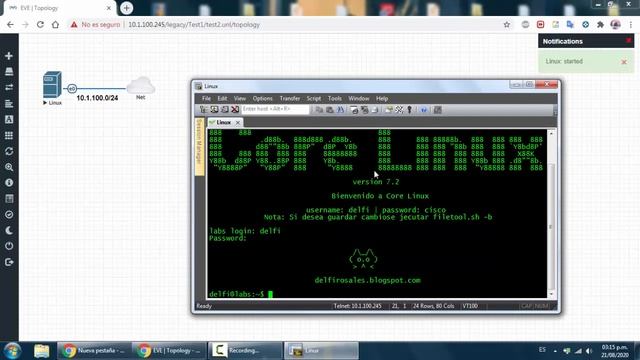The height and width of the screenshot is (360, 640).
Task: Open File Explorer from taskbar
Action: pyautogui.click(x=42, y=351)
